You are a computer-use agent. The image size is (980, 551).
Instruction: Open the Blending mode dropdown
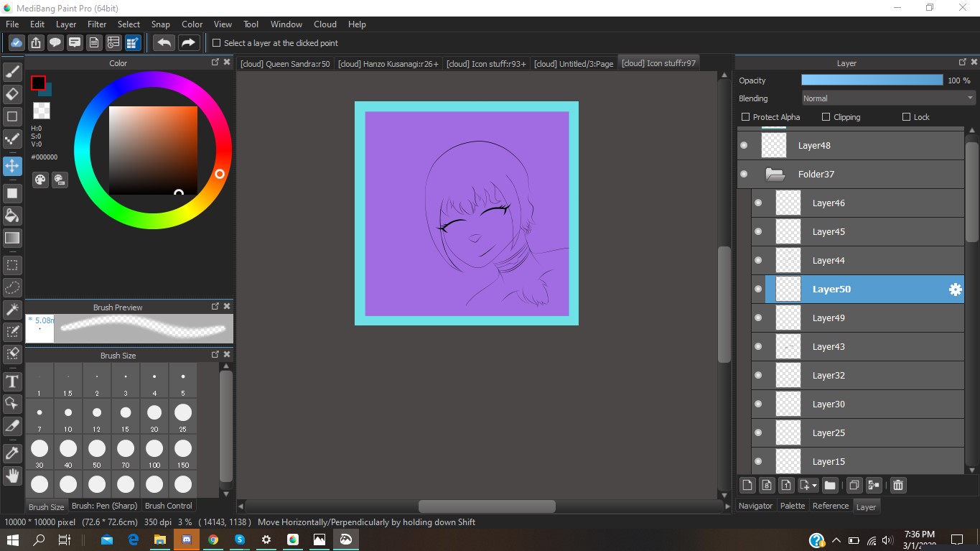[x=888, y=98]
